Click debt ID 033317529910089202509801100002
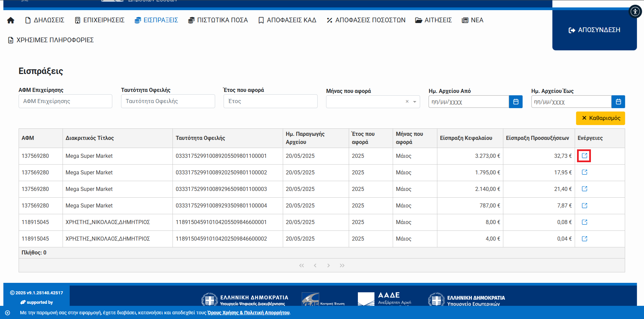 pos(221,173)
